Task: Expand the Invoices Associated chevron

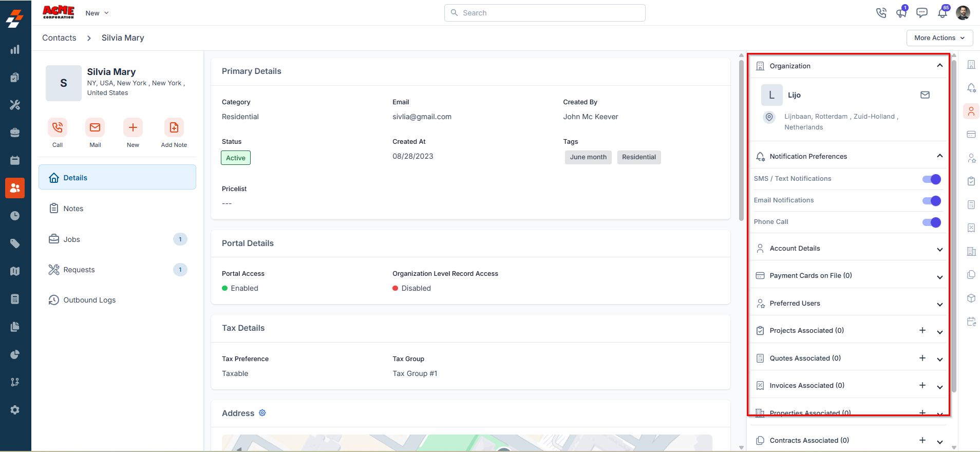Action: (939, 387)
